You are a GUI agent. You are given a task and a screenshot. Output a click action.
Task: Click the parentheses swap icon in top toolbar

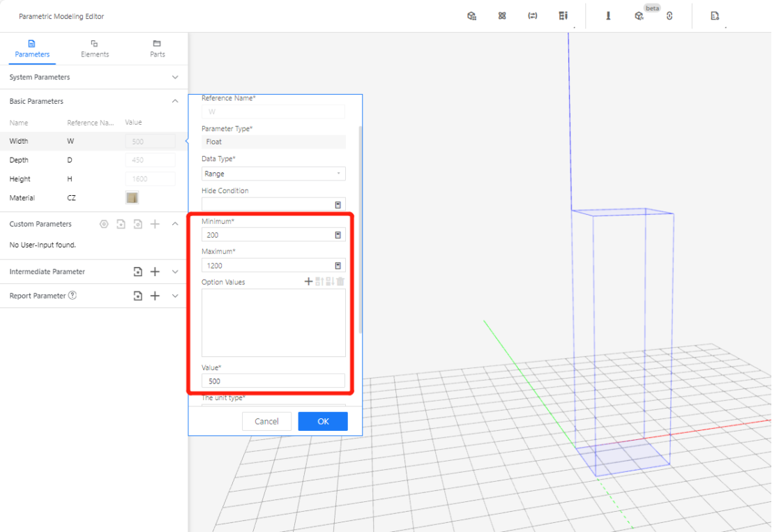(x=532, y=16)
